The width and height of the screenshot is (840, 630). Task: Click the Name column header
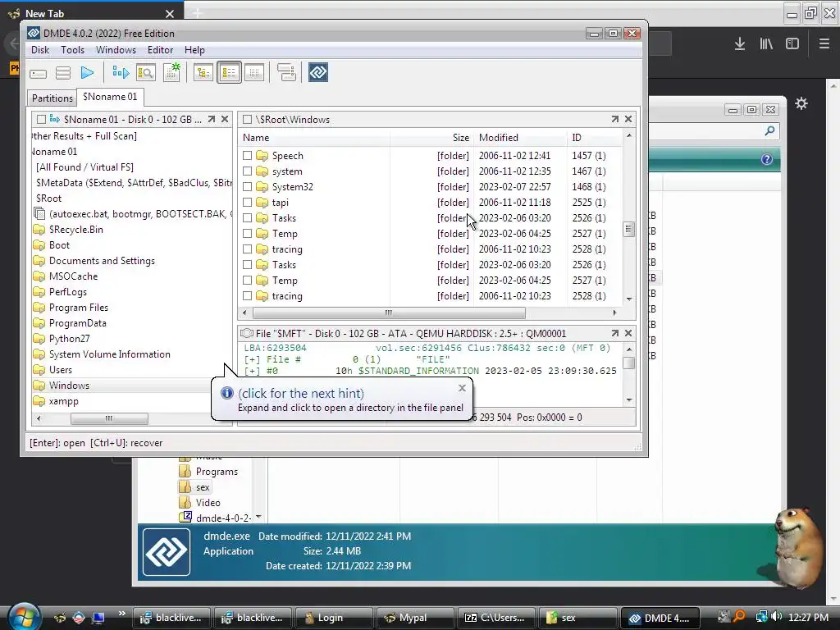315,138
